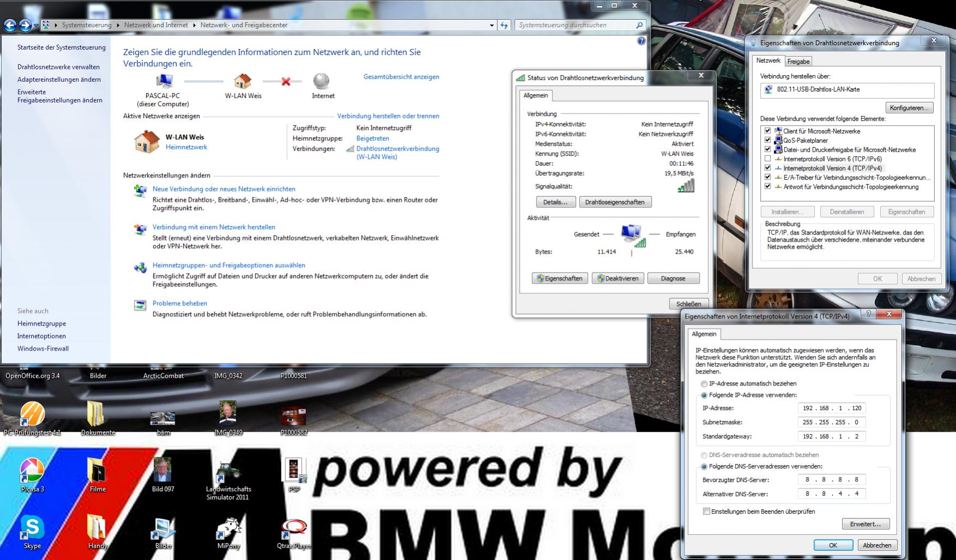Screen dimensions: 956x560
Task: Click the large house icon beside W-LAN Weis
Action: (147, 142)
